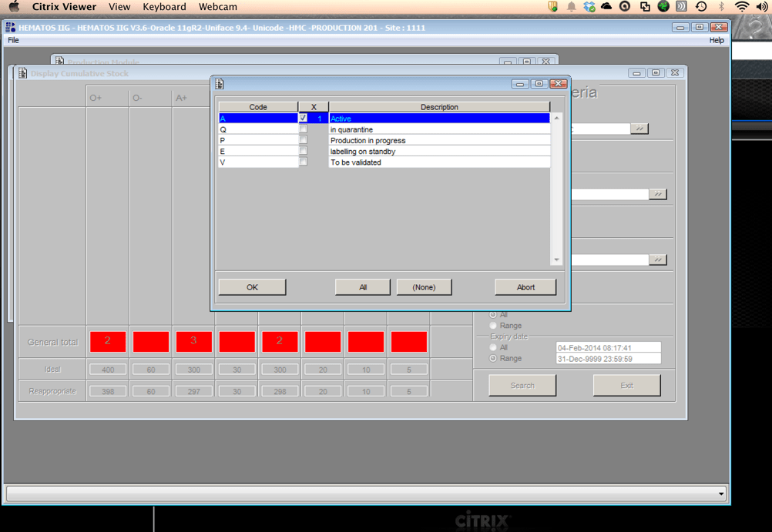Viewport: 772px width, 532px height.
Task: Click the (None) button
Action: pyautogui.click(x=424, y=287)
